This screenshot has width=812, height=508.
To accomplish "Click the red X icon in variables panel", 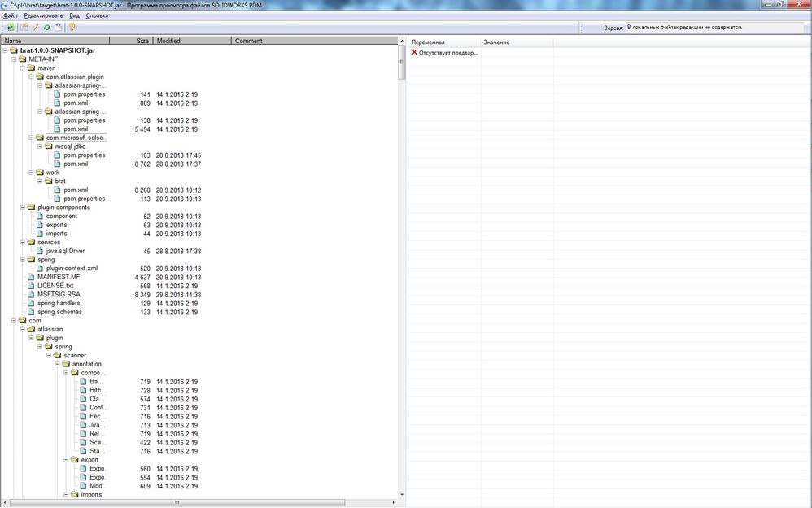I will 414,52.
